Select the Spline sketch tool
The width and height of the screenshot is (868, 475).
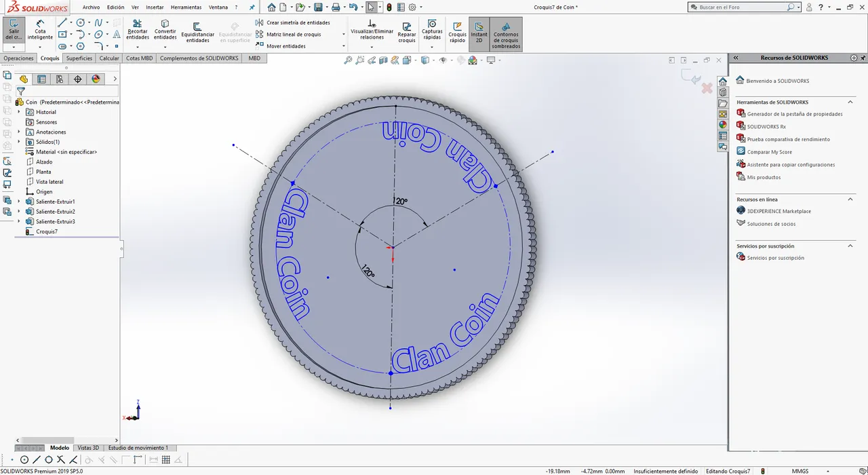(98, 23)
